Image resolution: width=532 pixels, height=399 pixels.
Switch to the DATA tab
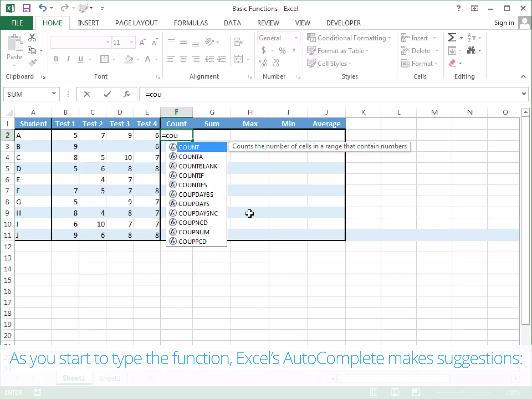coord(232,23)
